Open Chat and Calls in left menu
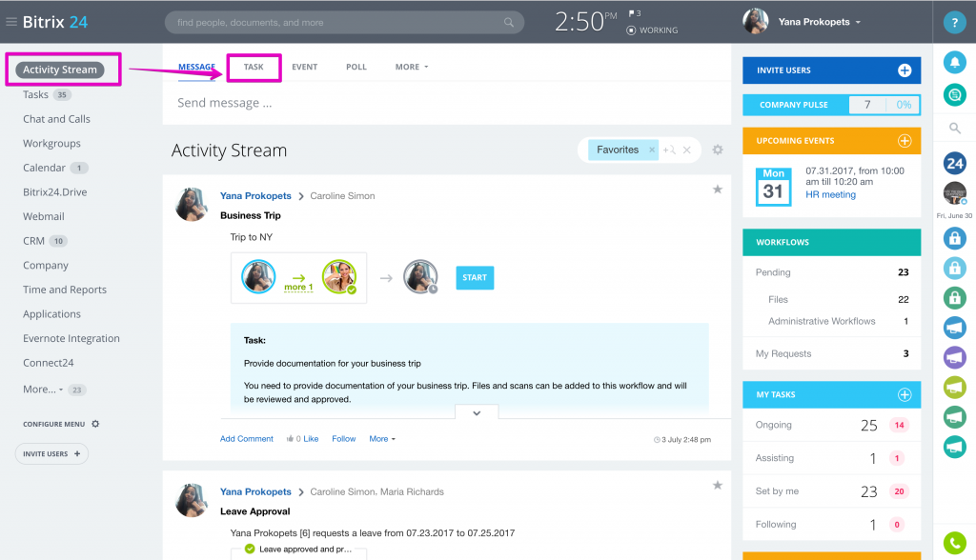Screen dimensions: 976x560 pos(56,119)
